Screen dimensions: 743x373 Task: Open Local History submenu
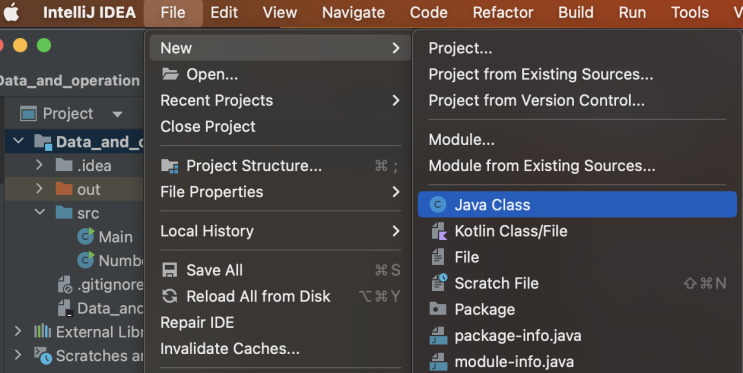coord(280,231)
